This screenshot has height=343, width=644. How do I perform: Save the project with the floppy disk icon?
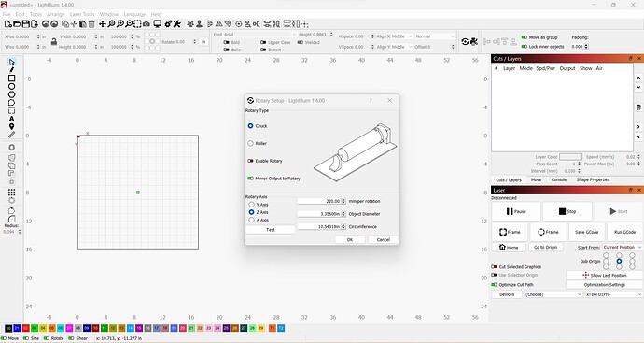[x=25, y=24]
